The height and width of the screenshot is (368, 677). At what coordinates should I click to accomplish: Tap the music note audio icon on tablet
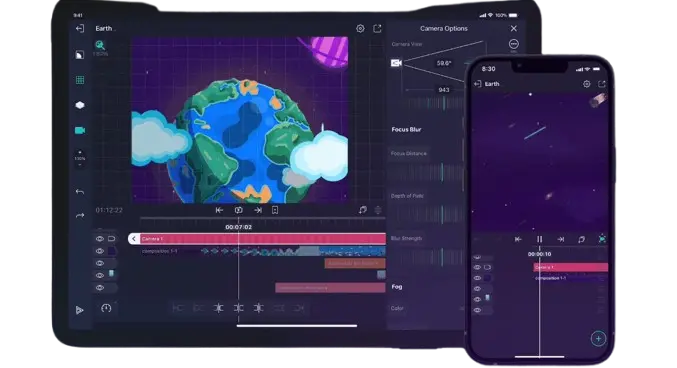coord(363,210)
